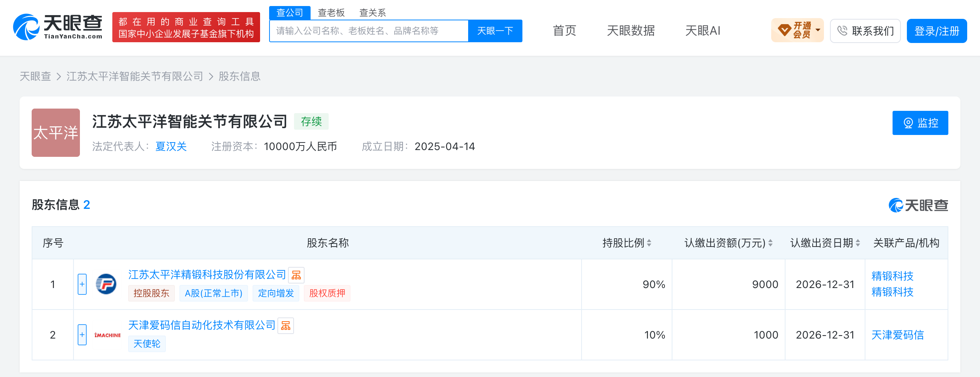Open equity structure icon for 天津爱码信自动化
Screen dimensions: 980x377
point(286,326)
